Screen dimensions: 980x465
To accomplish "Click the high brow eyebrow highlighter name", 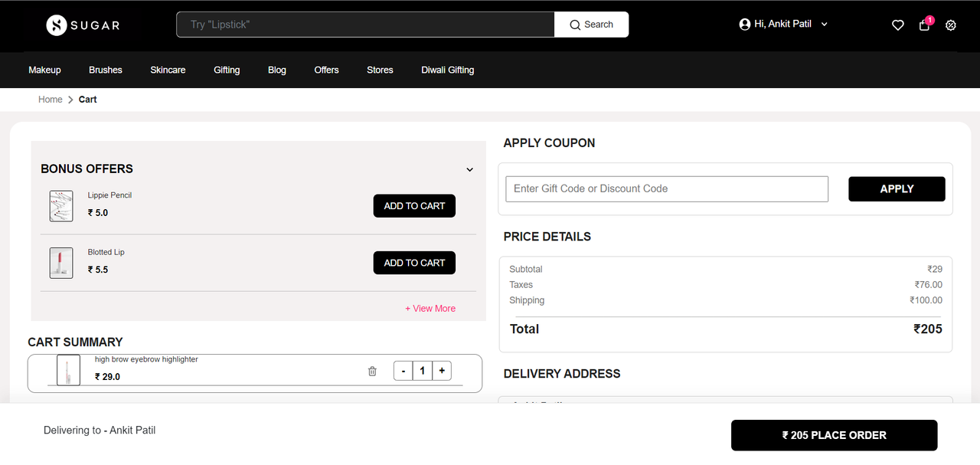I will pyautogui.click(x=146, y=359).
